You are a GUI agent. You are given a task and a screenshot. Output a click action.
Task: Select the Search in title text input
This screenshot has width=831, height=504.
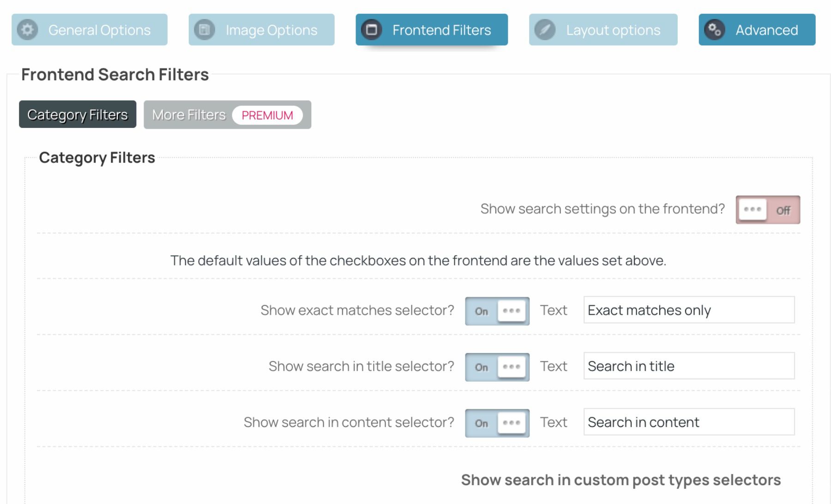pyautogui.click(x=688, y=366)
